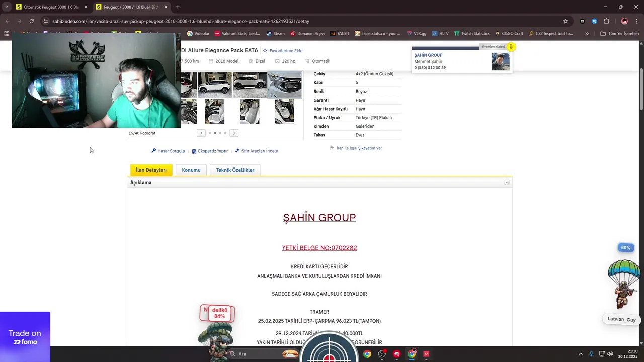Open the Chrome tab search dropdown

[x=6, y=7]
